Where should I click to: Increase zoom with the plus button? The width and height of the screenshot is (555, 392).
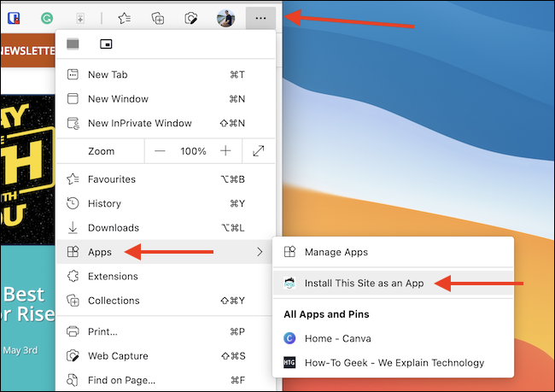pos(225,151)
